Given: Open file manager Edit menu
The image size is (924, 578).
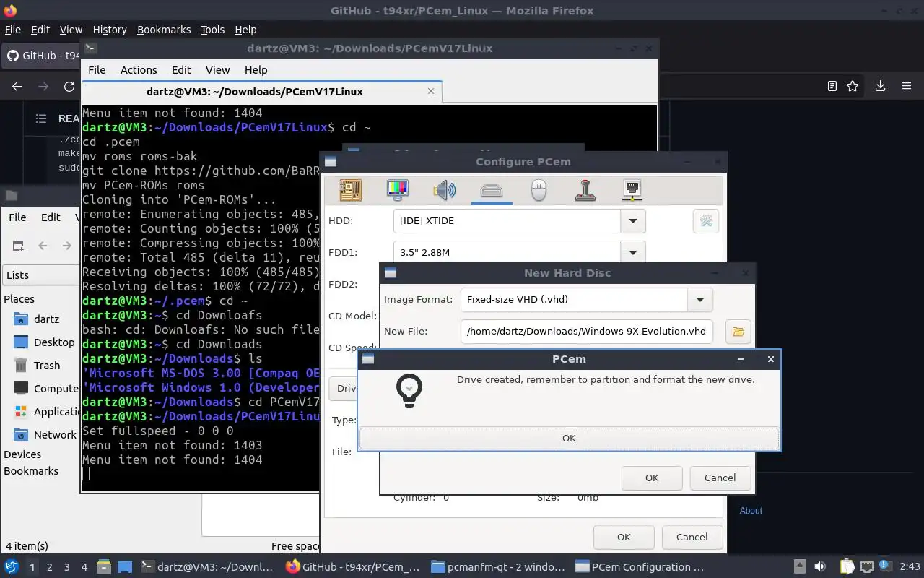Looking at the screenshot, I should pyautogui.click(x=51, y=217).
